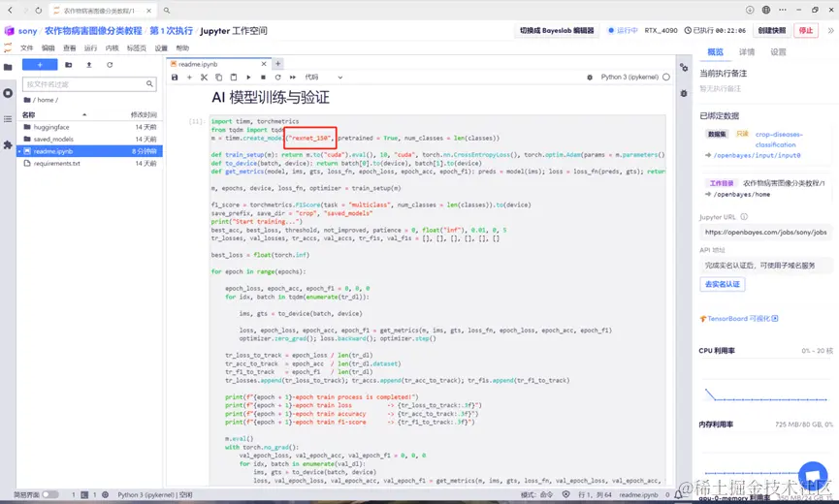Viewport: 839px width, 504px height.
Task: Open the cell type dropdown 代码
Action: [323, 77]
